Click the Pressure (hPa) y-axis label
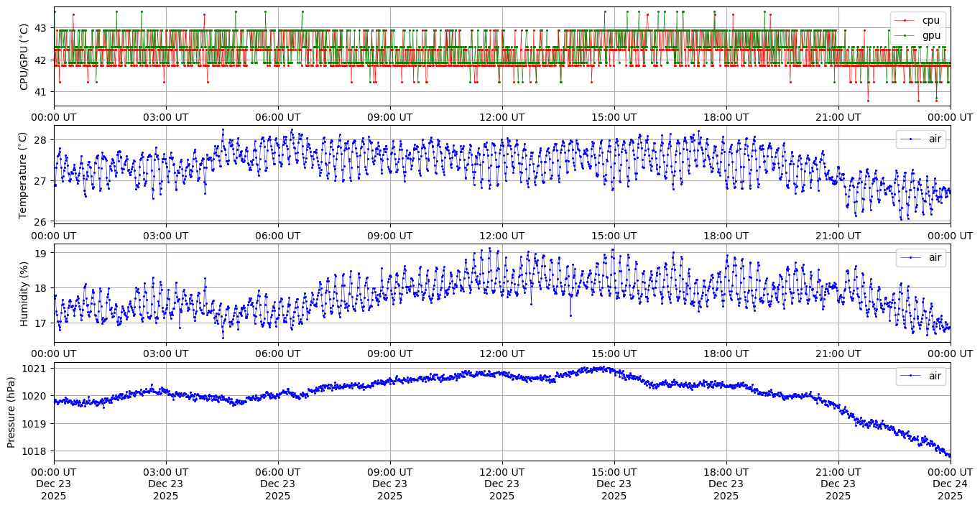This screenshot has width=980, height=508. click(x=11, y=412)
